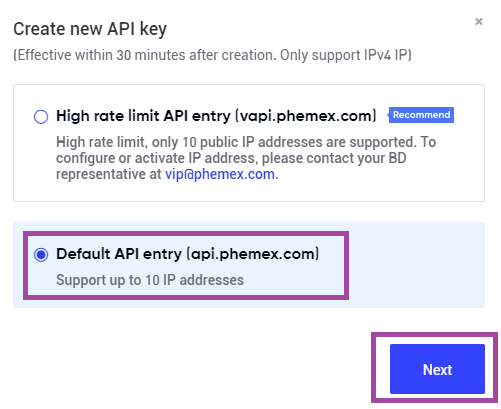
Task: Select the Default API entry radio button
Action: [x=41, y=255]
